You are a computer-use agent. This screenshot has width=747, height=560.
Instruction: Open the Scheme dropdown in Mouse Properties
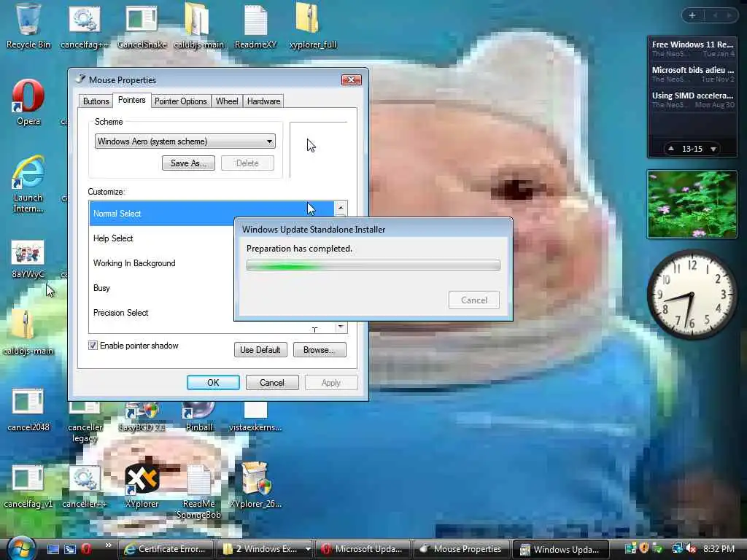pos(185,141)
